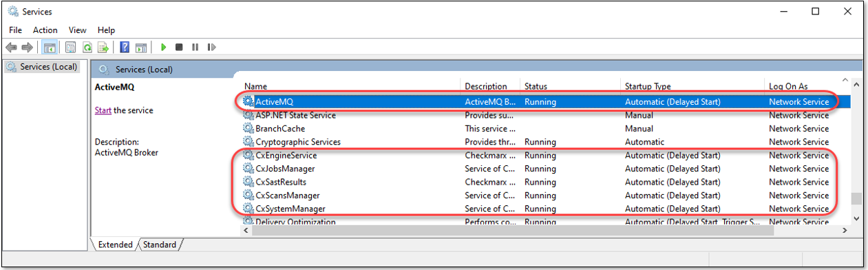Click the Refresh toolbar icon
868x270 pixels.
click(x=87, y=48)
